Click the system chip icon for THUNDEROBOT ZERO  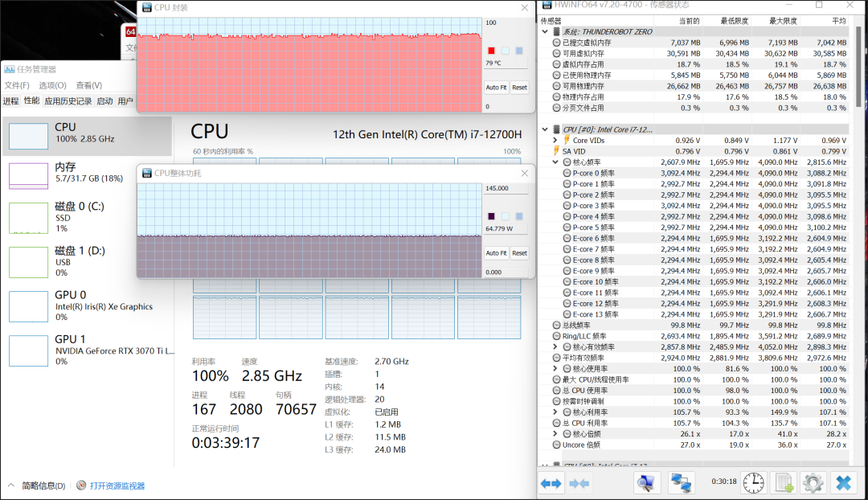tap(556, 31)
